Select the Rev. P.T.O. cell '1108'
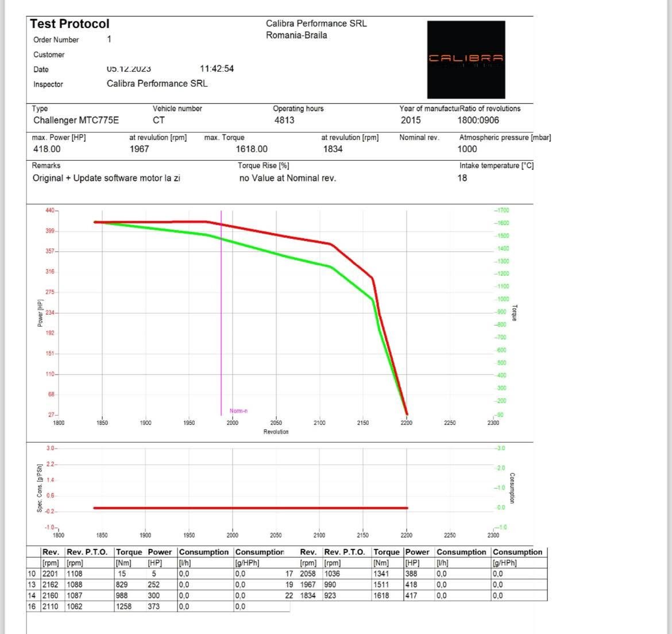Image resolution: width=672 pixels, height=634 pixels. (75, 574)
